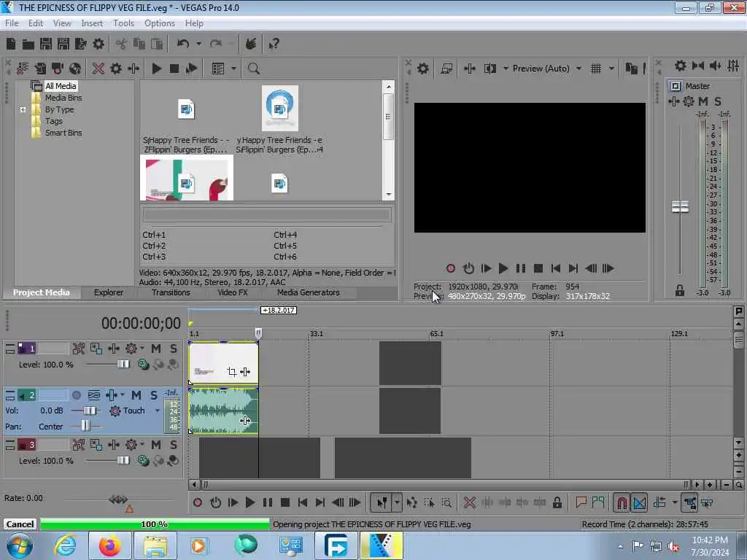Screen dimensions: 747x560
Task: Click the What's This help icon
Action: (x=274, y=44)
